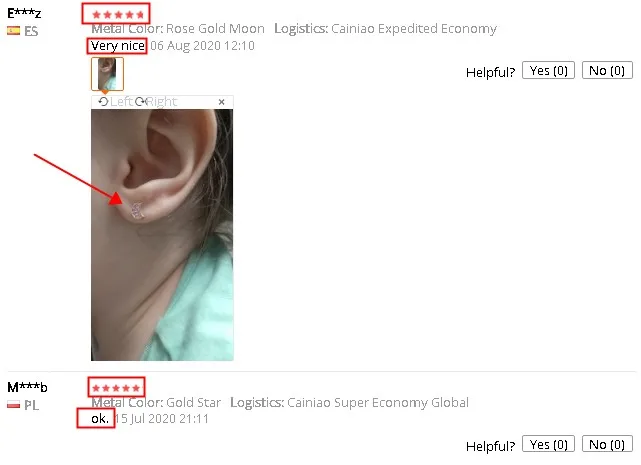Screen dimensions: 641x465
Task: Vote No (0) on M***b's review
Action: click(x=607, y=445)
